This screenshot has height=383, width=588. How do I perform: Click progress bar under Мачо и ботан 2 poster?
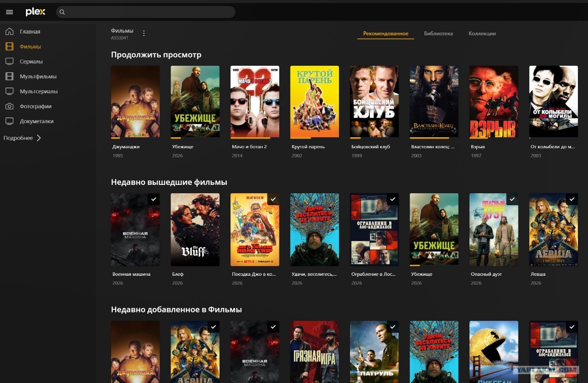[x=255, y=138]
